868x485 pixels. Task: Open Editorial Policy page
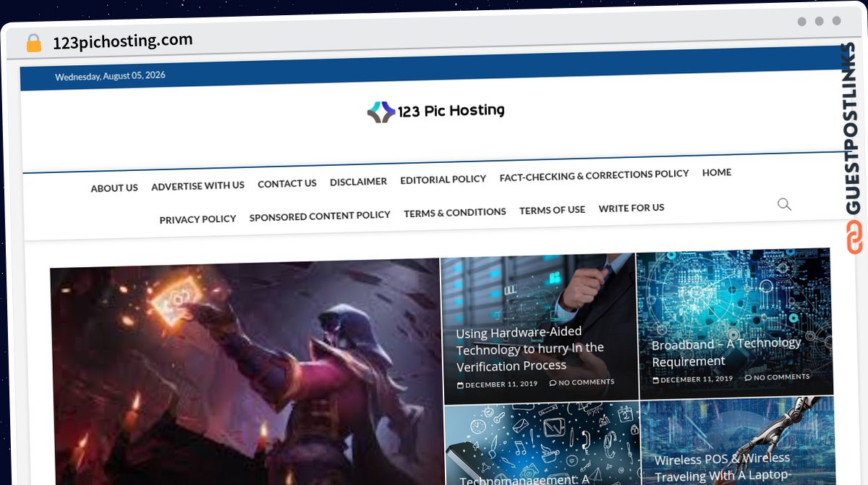tap(443, 180)
